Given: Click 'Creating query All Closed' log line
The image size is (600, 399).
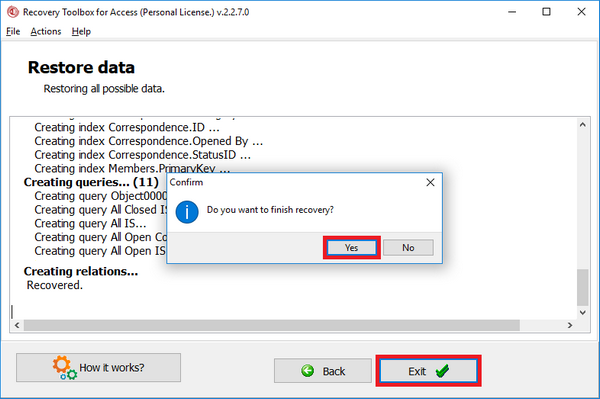Looking at the screenshot, I should tap(101, 210).
